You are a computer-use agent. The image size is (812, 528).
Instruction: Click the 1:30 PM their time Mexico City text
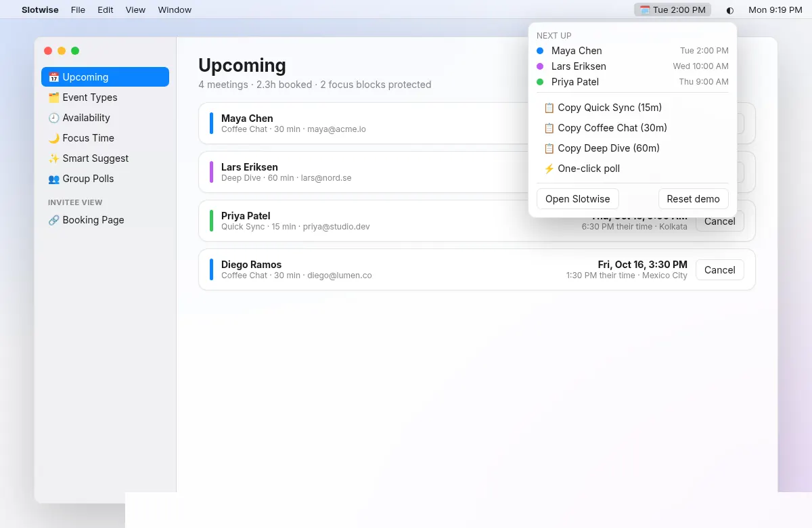627,276
